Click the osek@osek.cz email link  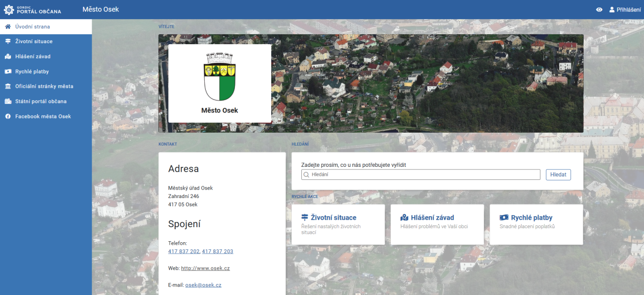(x=203, y=285)
